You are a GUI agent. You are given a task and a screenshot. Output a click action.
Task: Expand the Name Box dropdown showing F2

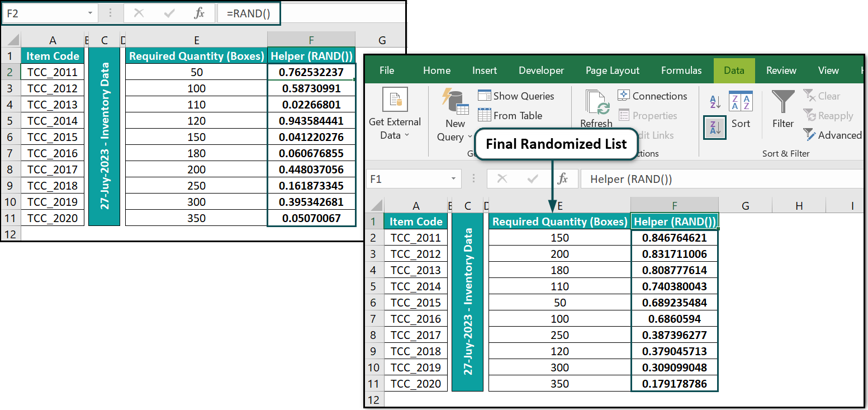click(90, 13)
